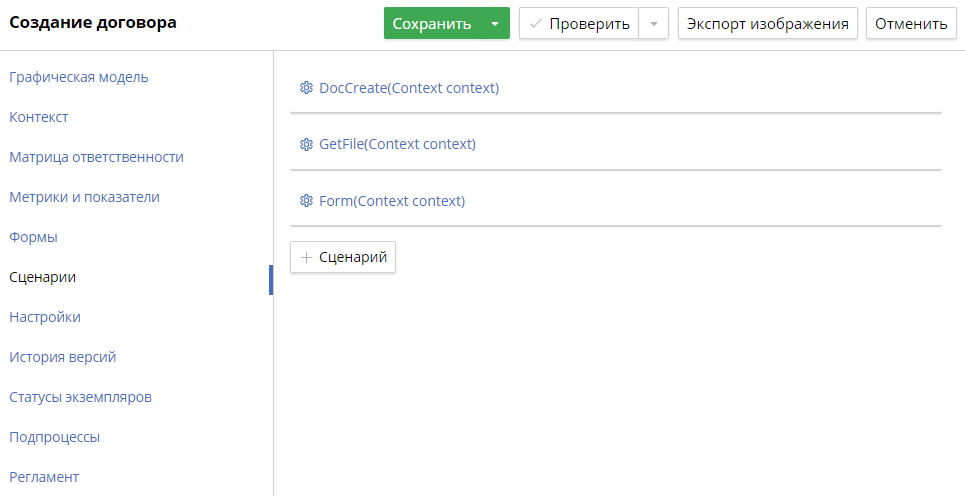
Task: Select the Сценарии tab
Action: pos(42,277)
